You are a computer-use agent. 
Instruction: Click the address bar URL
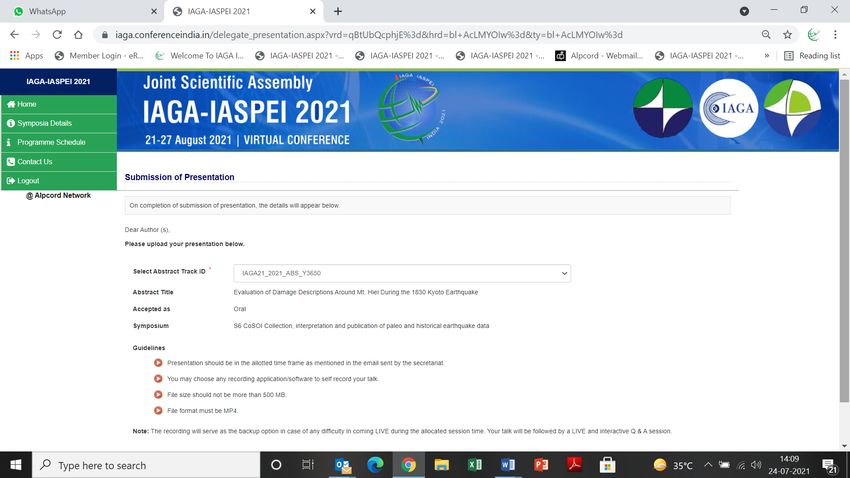pos(369,35)
